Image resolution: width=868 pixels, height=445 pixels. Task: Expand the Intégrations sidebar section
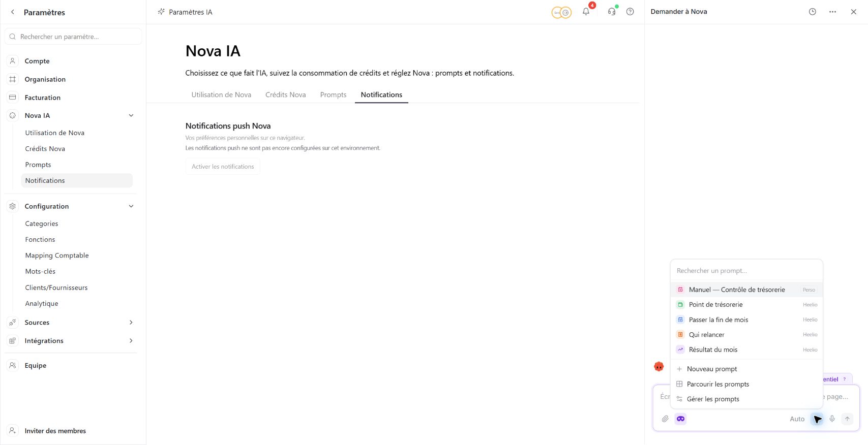(131, 341)
